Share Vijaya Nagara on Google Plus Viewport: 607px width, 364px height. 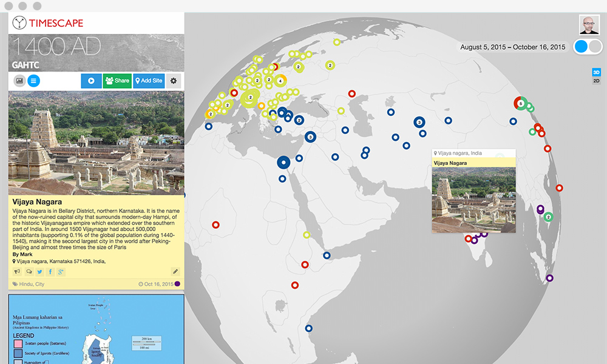tap(61, 272)
